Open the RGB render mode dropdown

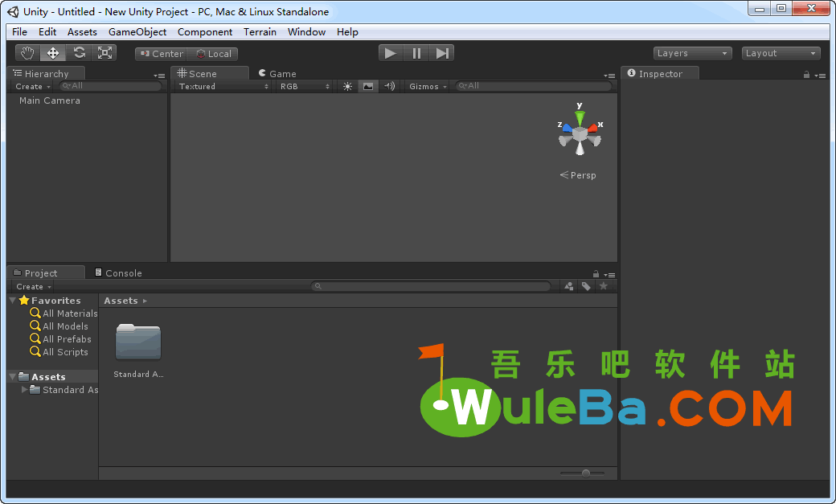click(305, 86)
